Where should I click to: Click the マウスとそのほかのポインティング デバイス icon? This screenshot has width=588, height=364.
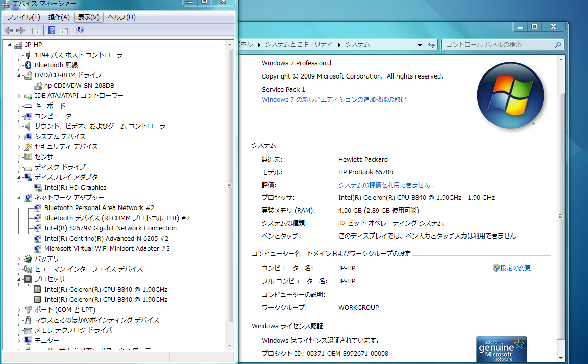coord(28,320)
